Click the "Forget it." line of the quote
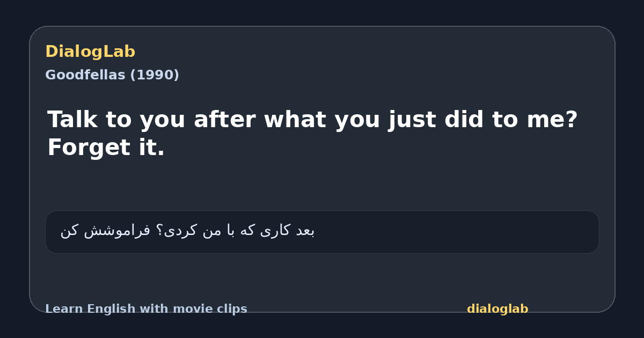 (106, 148)
